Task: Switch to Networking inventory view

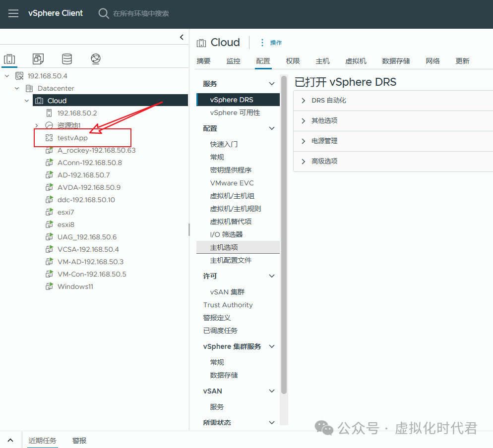Action: (x=96, y=59)
